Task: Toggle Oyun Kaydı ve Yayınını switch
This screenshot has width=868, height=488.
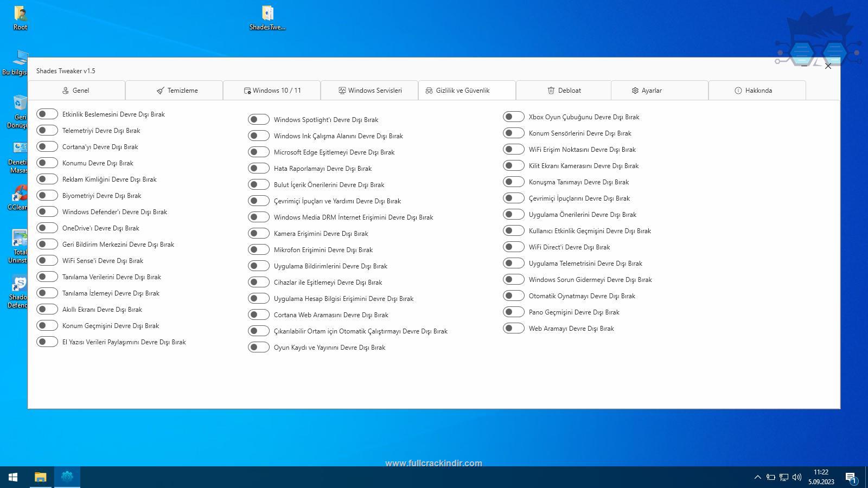Action: (x=259, y=347)
